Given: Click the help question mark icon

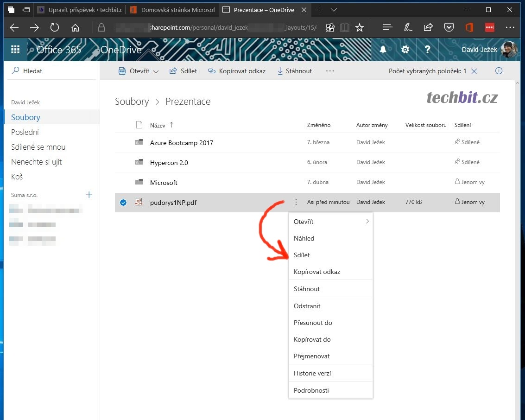Looking at the screenshot, I should coord(427,50).
